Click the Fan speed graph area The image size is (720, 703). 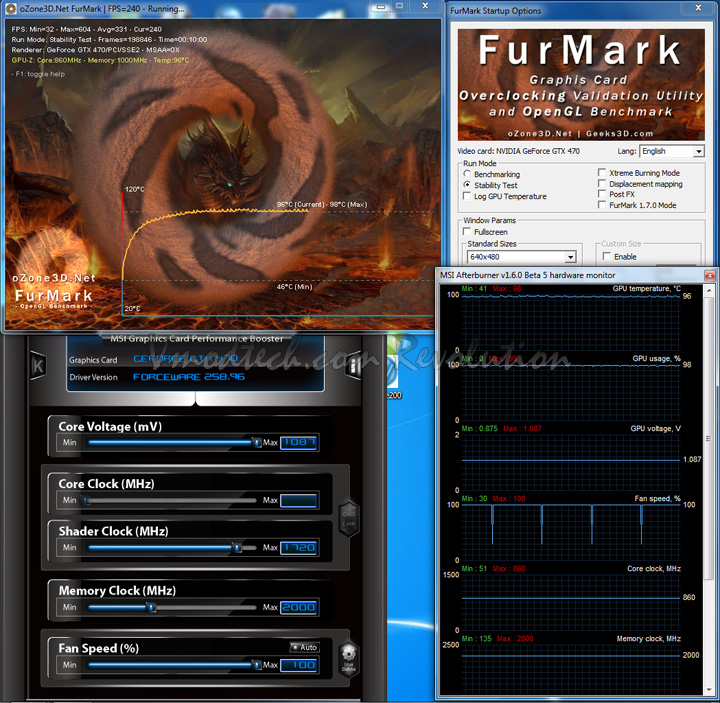(571, 532)
